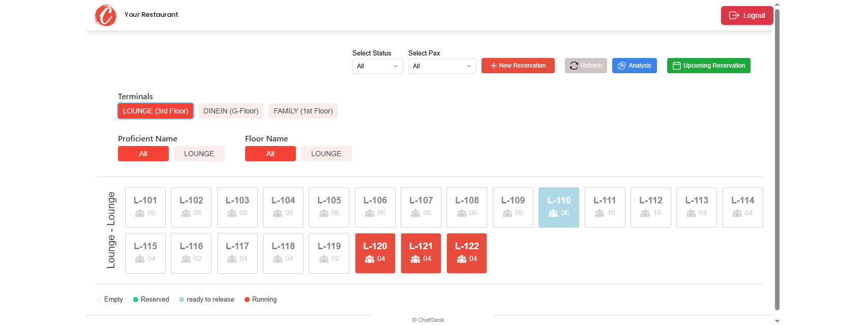The image size is (868, 325).
Task: Click the Logout exit icon
Action: point(734,15)
